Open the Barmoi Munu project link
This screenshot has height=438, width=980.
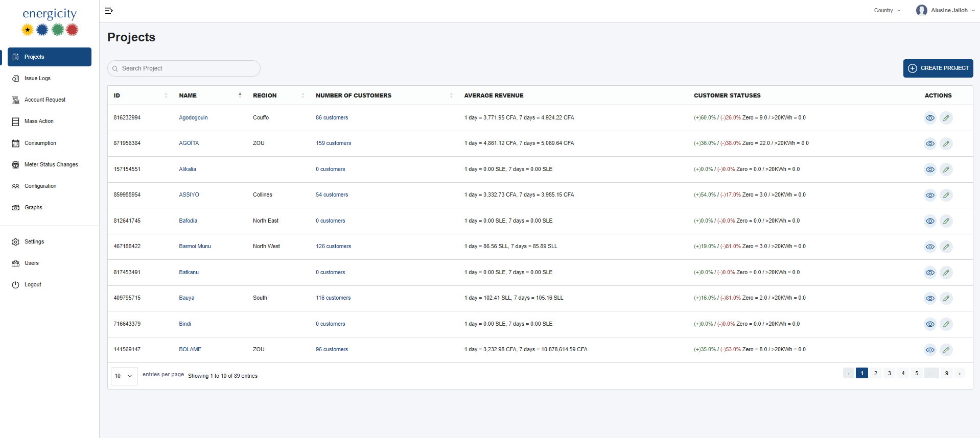point(195,247)
